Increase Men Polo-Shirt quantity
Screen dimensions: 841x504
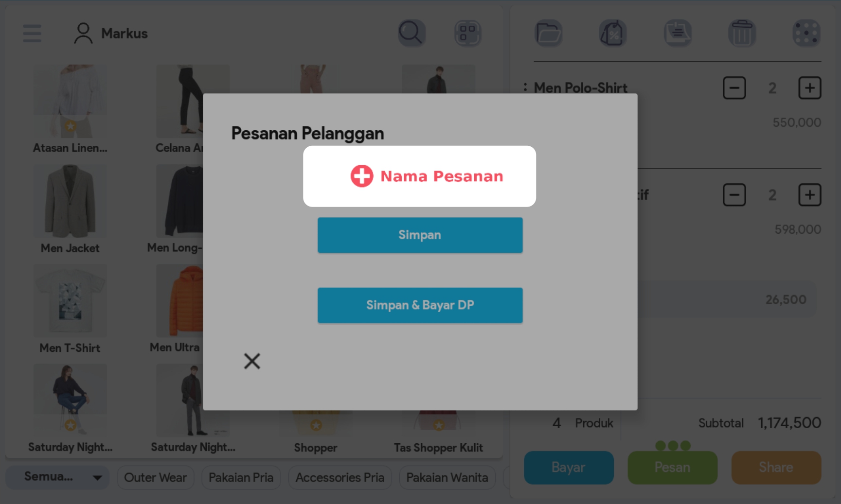(809, 88)
